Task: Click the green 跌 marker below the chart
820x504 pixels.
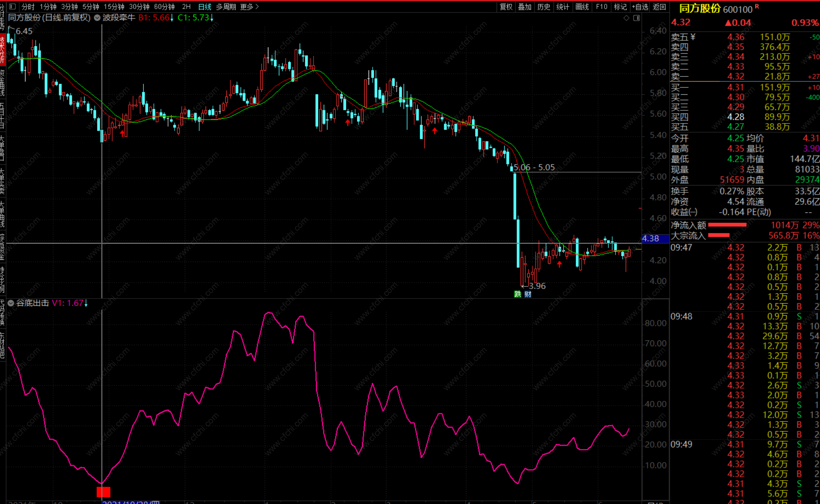Action: coord(517,294)
